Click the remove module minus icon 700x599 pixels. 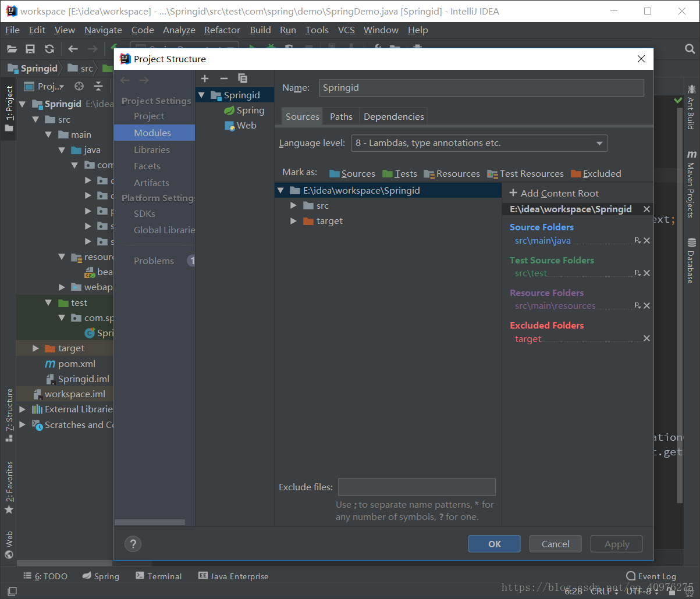click(x=223, y=79)
